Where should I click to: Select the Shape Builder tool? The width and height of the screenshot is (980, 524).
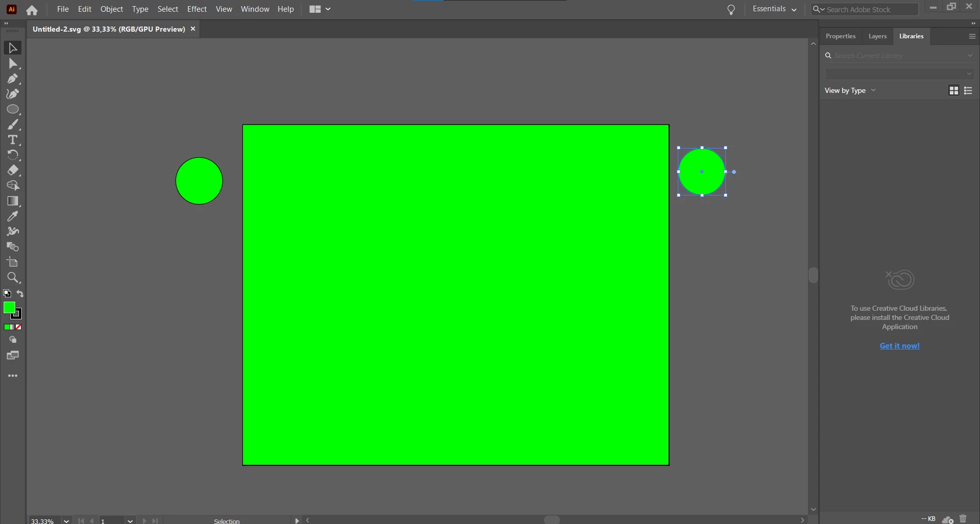pos(13,186)
